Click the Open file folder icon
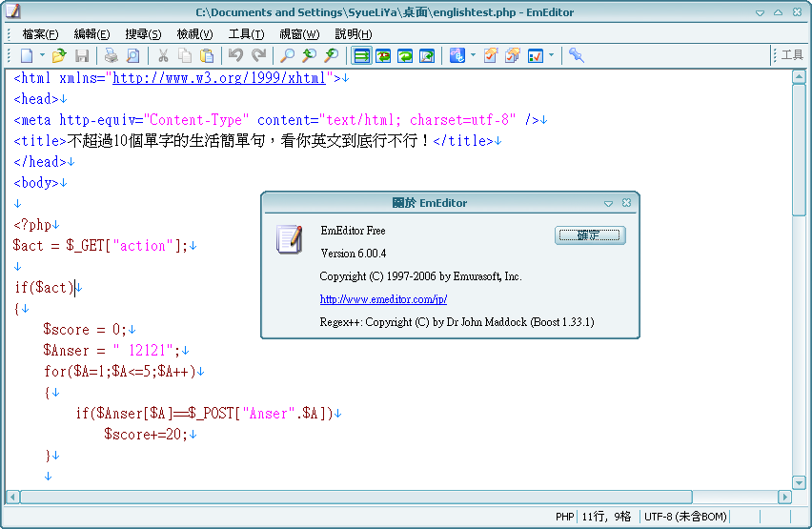The height and width of the screenshot is (529, 812). point(59,55)
